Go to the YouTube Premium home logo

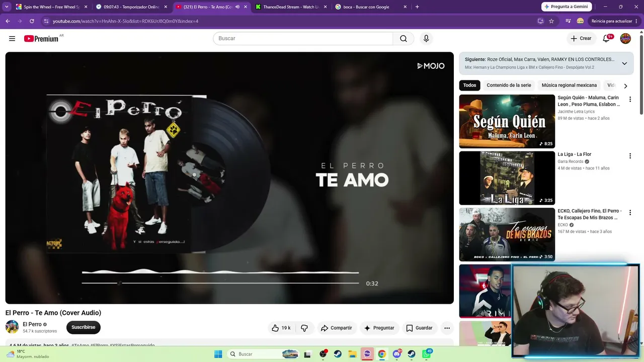pyautogui.click(x=41, y=39)
